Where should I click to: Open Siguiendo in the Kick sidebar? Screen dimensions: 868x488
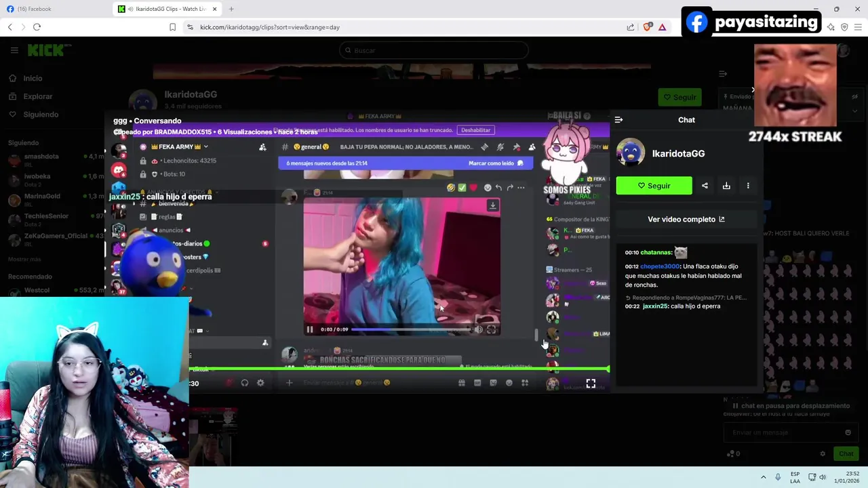pos(34,115)
